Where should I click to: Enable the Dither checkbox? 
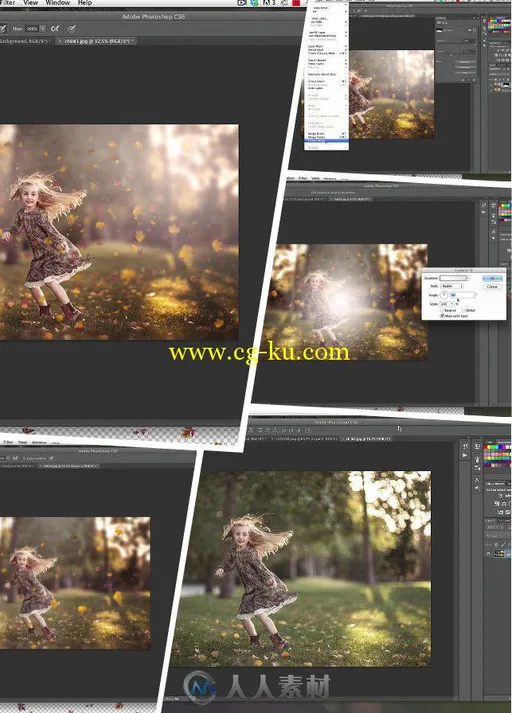[x=463, y=310]
